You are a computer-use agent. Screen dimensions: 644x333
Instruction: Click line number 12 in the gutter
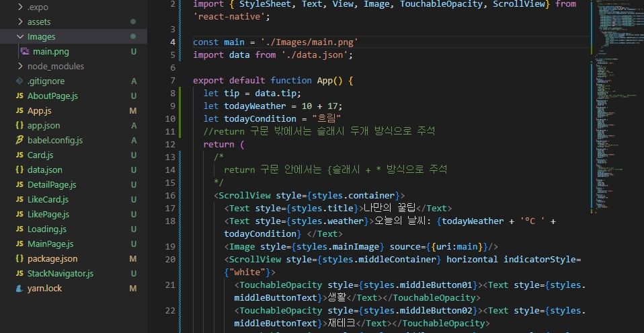[x=170, y=144]
